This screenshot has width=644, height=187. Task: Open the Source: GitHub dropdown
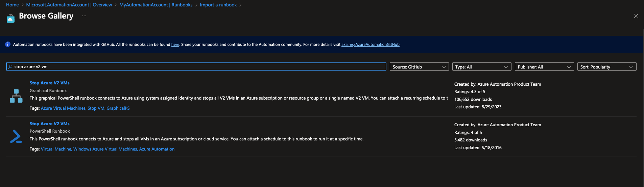click(419, 66)
